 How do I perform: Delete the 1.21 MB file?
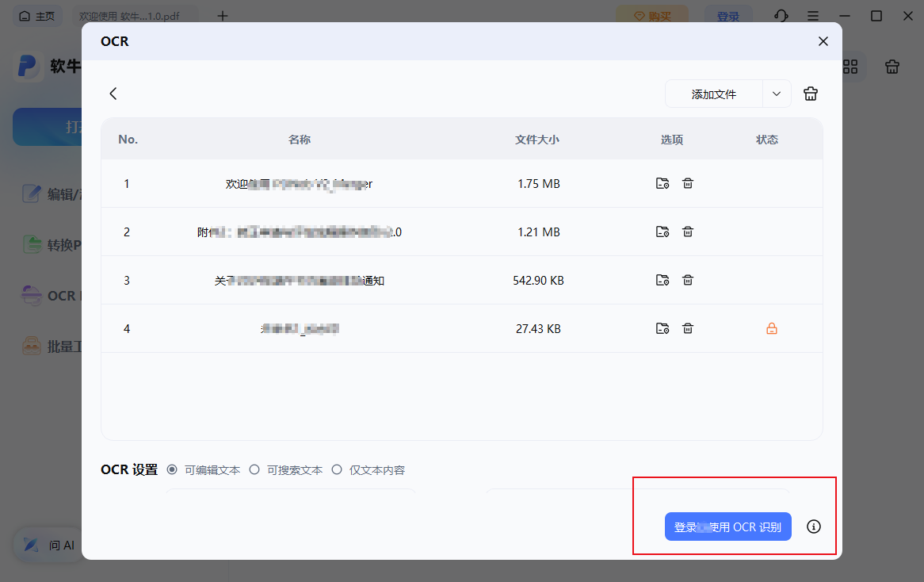click(x=688, y=232)
